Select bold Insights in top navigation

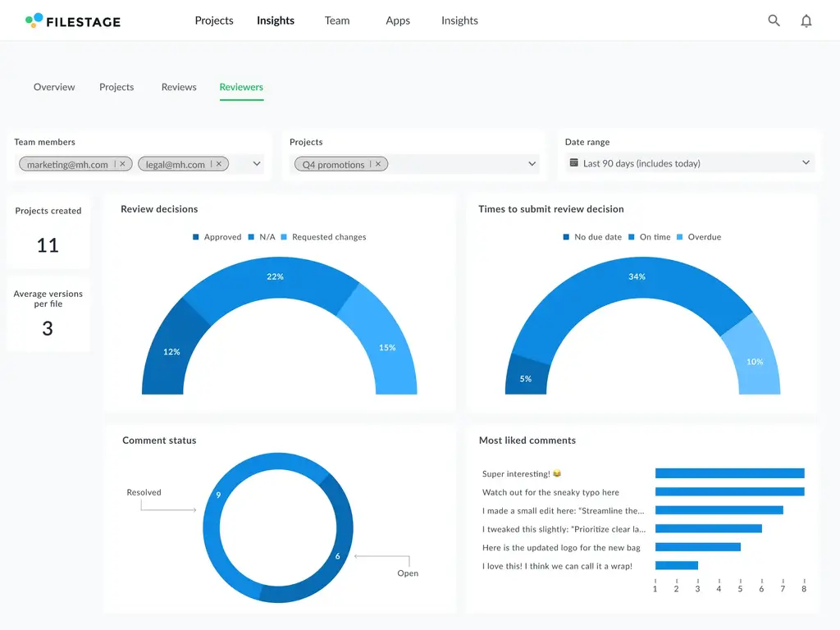point(276,21)
